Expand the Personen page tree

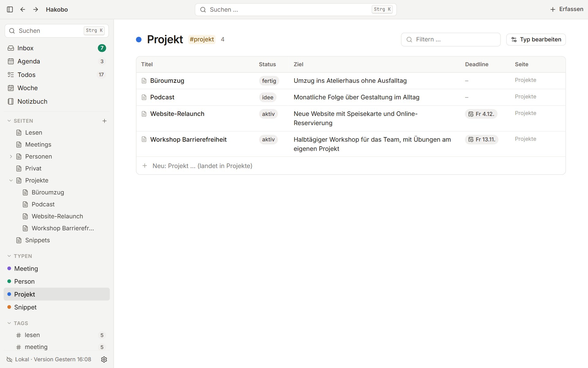[x=11, y=156]
